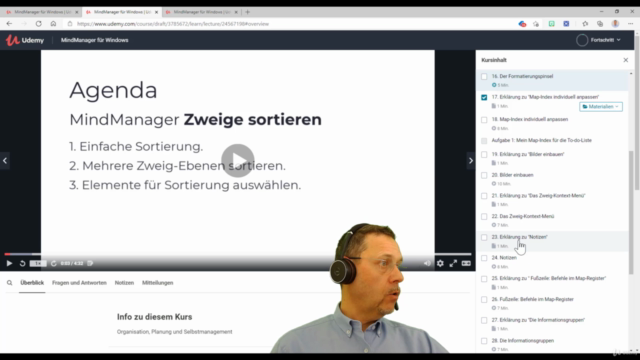Screen dimensions: 640x360
Task: Open lecture 27 Erklärung zu Die Informationsgruppen
Action: [x=538, y=320]
